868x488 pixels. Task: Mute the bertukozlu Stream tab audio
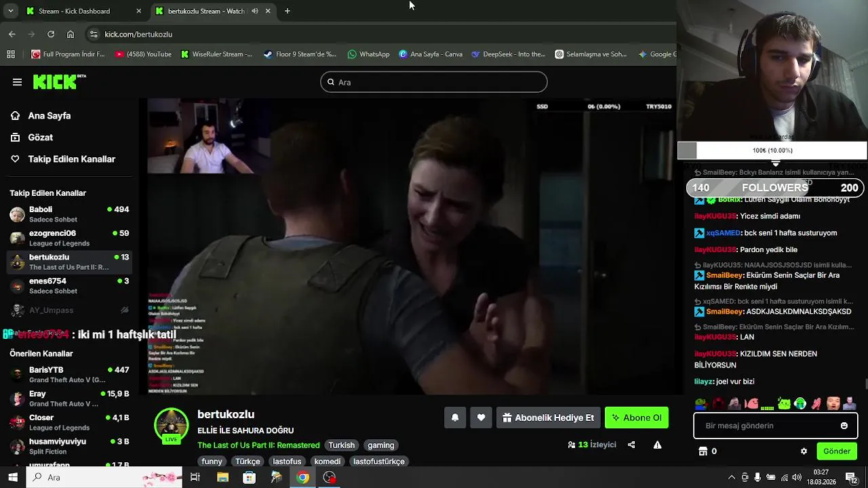[255, 11]
